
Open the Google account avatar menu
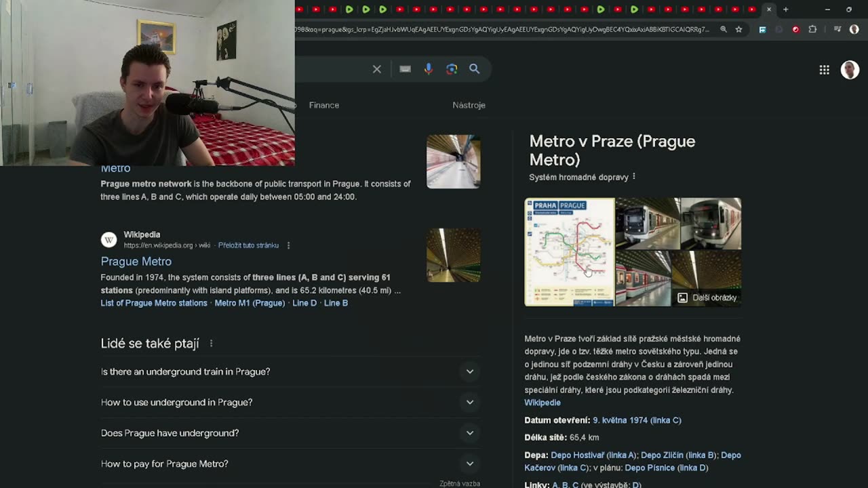tap(850, 70)
